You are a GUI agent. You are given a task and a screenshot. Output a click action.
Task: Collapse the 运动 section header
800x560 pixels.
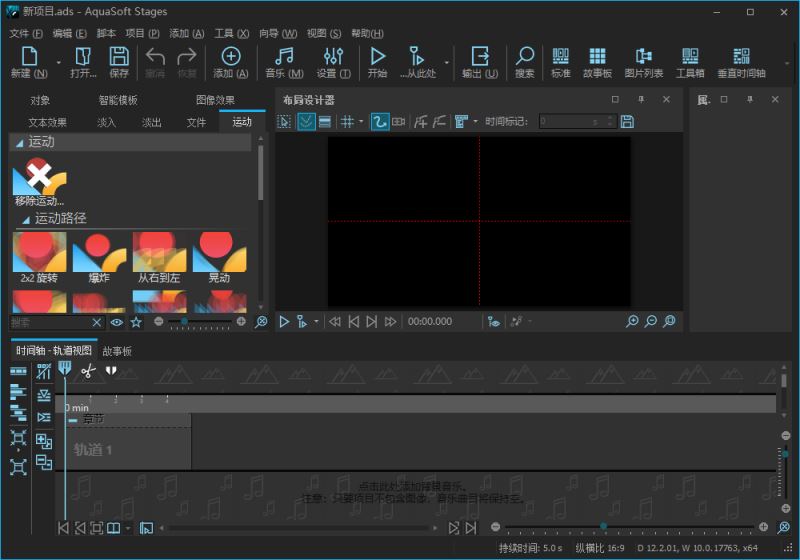point(19,143)
